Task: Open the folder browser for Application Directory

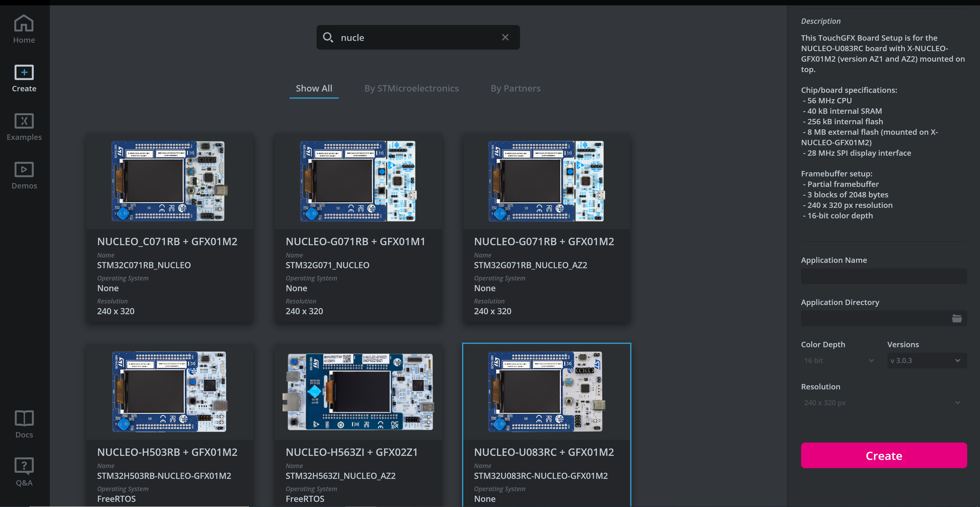Action: click(956, 319)
